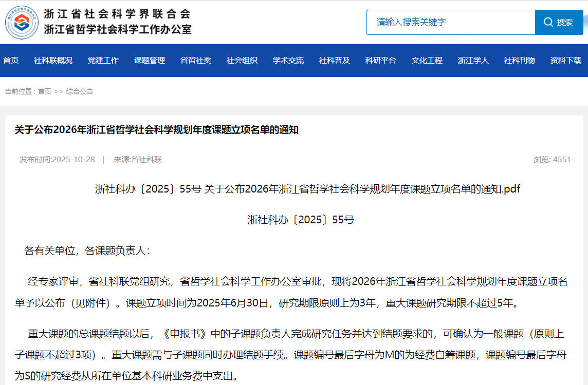
Task: Select 课题管理 in the navigation bar
Action: click(x=150, y=61)
